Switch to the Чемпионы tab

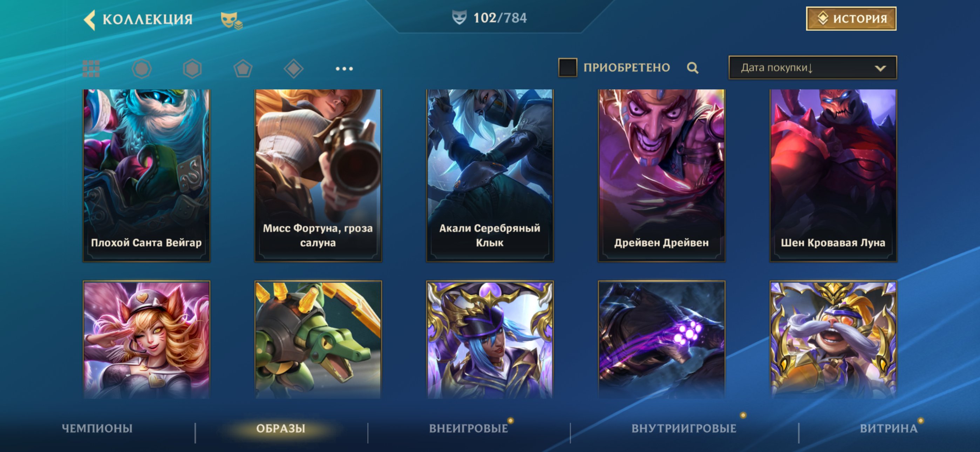pos(97,429)
